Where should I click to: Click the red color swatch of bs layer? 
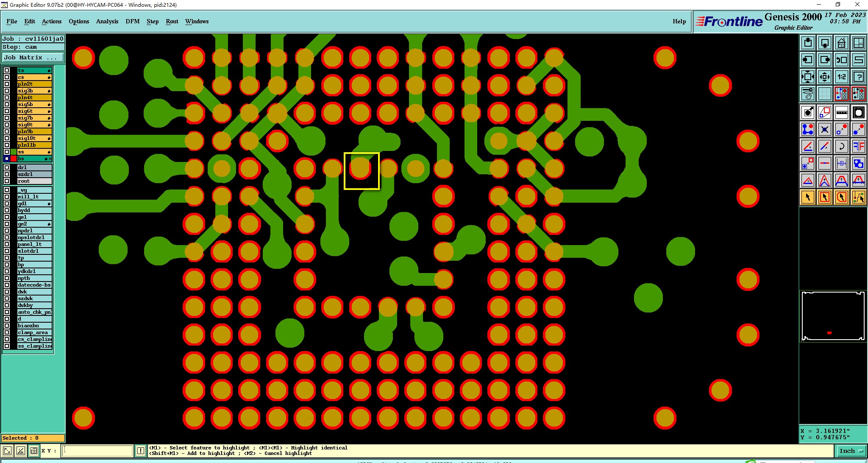14,159
